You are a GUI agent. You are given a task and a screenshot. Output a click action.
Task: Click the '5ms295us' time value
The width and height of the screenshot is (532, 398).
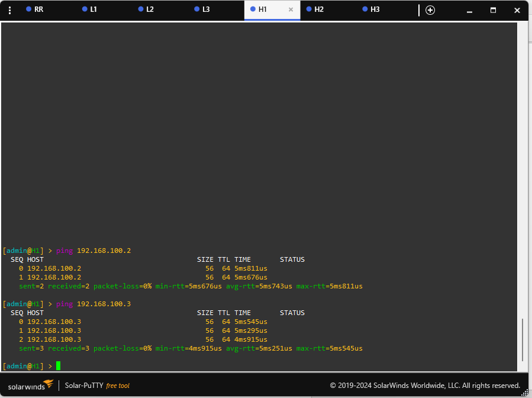pyautogui.click(x=251, y=330)
